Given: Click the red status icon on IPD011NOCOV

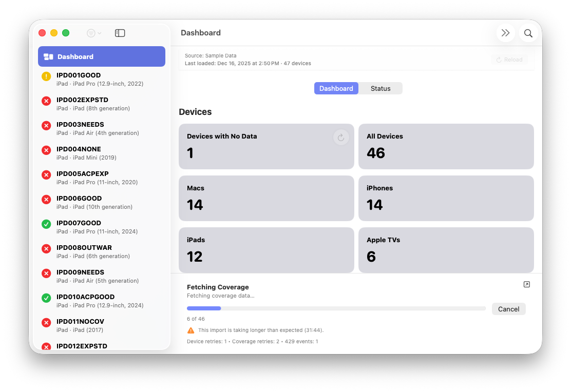Looking at the screenshot, I should [46, 322].
